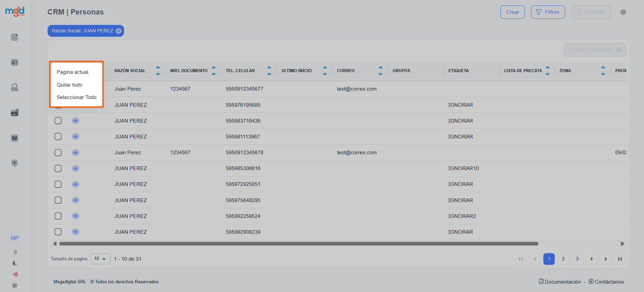Toggle dark mode moon icon
The width and height of the screenshot is (644, 292).
pyautogui.click(x=15, y=263)
